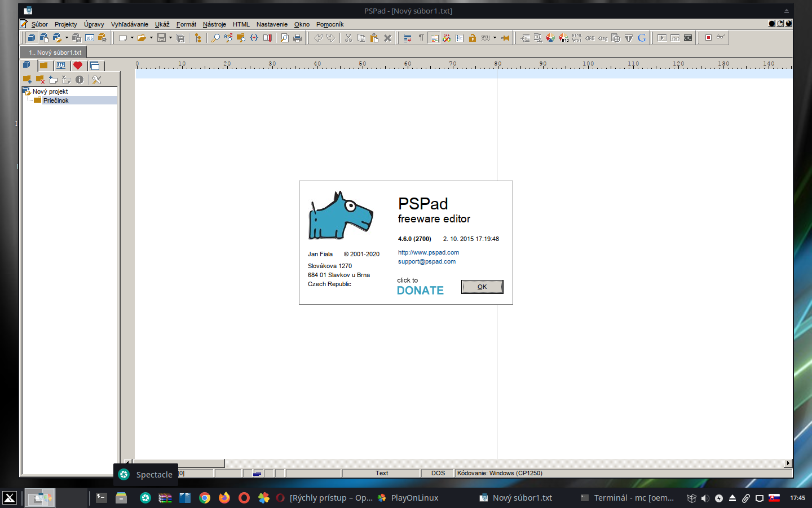Click the Paste clipboard icon
812x508 pixels.
374,38
